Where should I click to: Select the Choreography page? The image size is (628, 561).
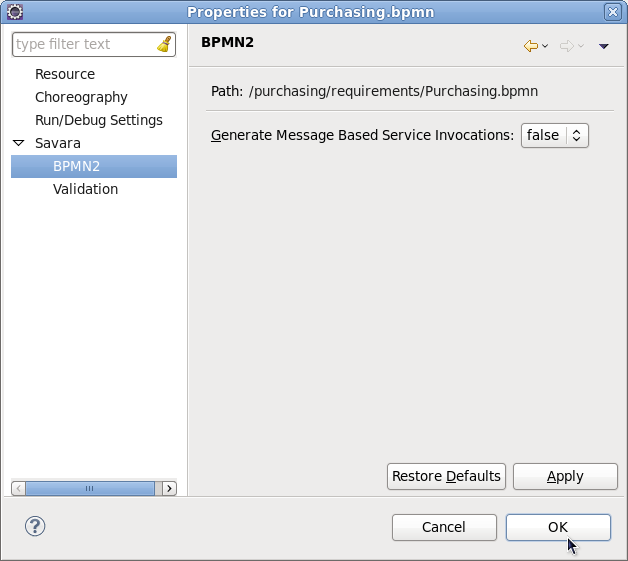pos(81,97)
